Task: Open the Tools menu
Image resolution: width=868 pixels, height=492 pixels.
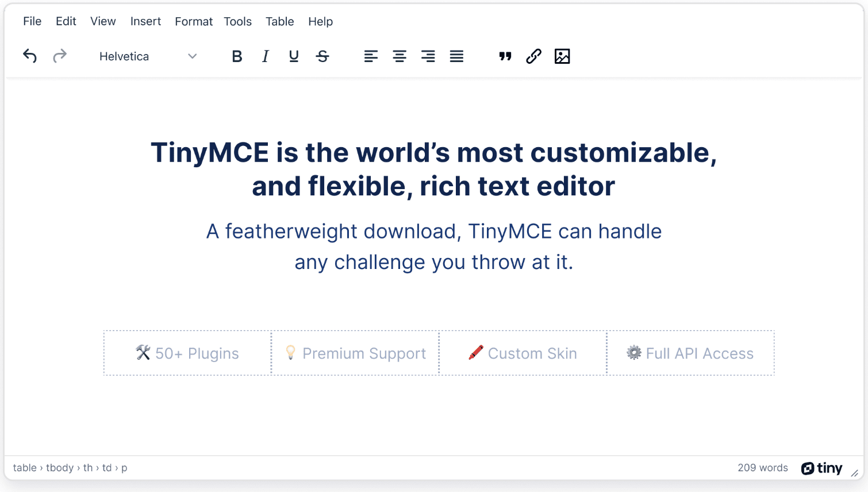Action: tap(238, 21)
